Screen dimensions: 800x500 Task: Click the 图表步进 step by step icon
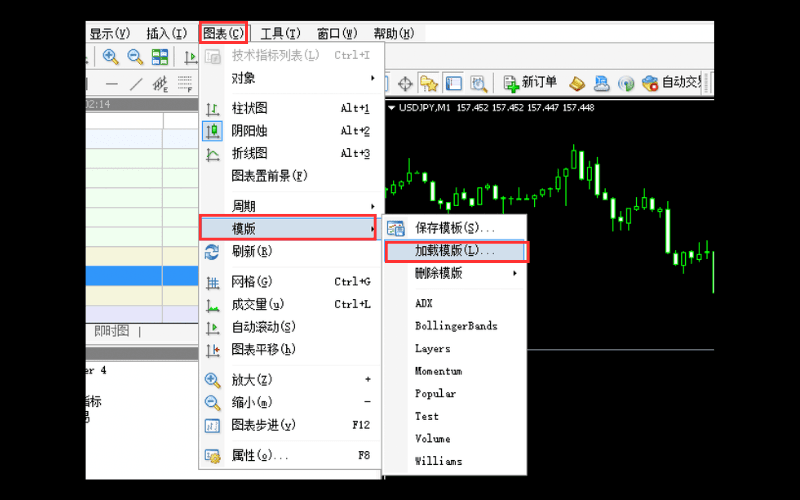213,426
